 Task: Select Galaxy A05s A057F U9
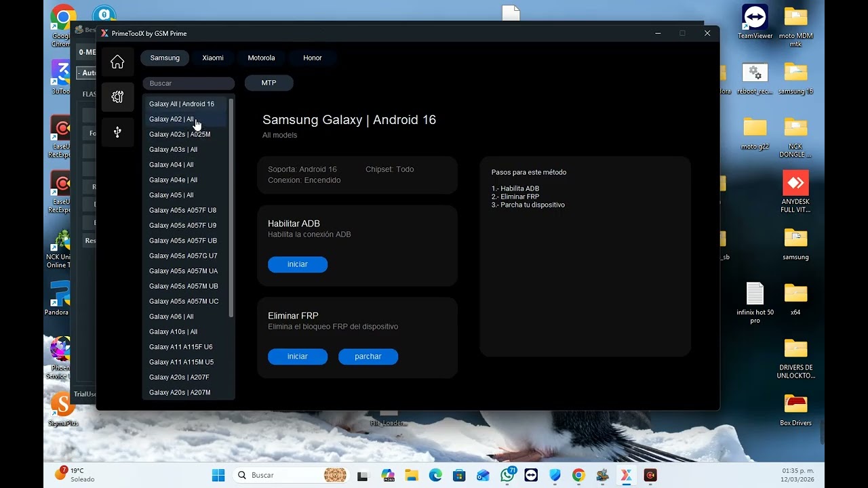(186, 226)
